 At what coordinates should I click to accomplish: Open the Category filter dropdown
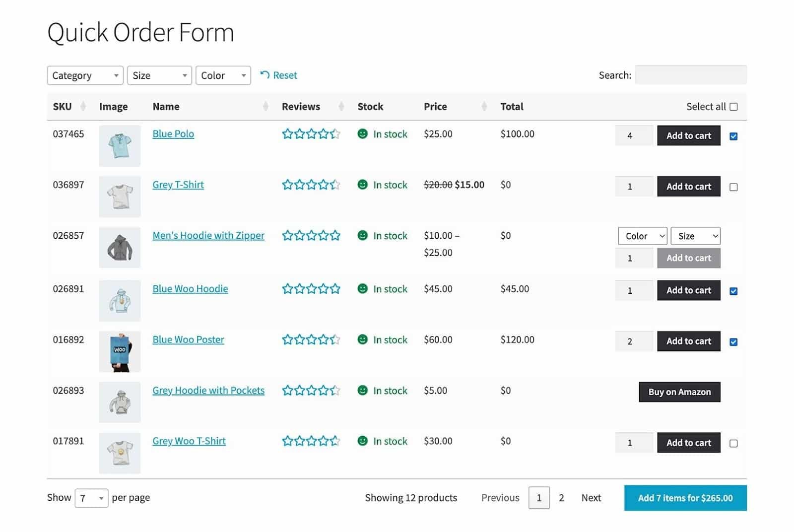(x=85, y=75)
